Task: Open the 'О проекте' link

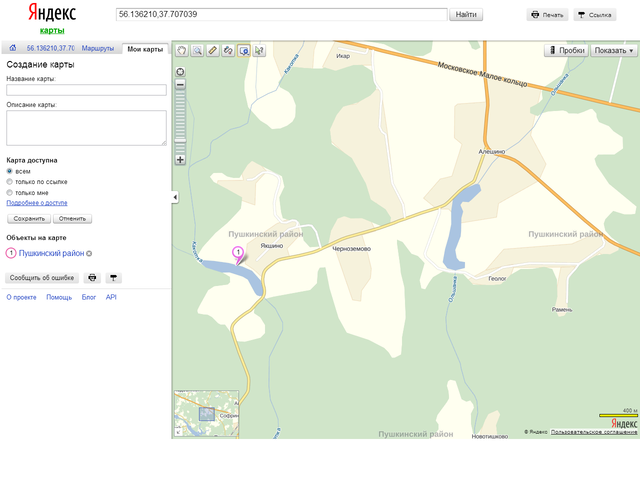Action: tap(21, 297)
